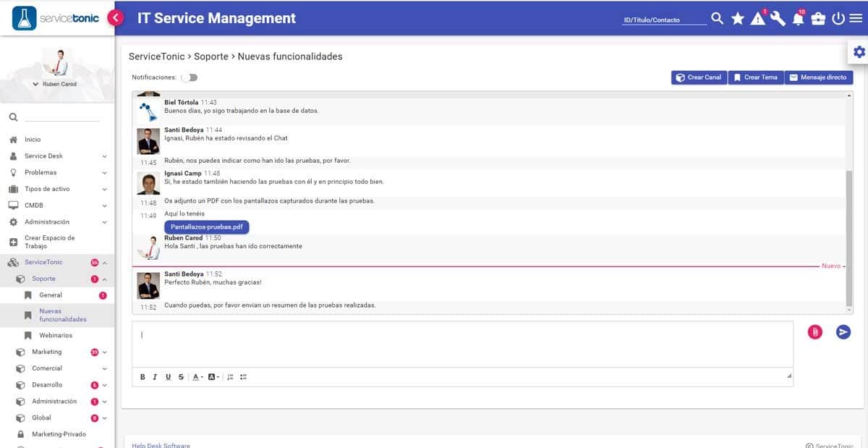Viewport: 868px width, 448px height.
Task: Open the text color picker in editor
Action: point(197,377)
